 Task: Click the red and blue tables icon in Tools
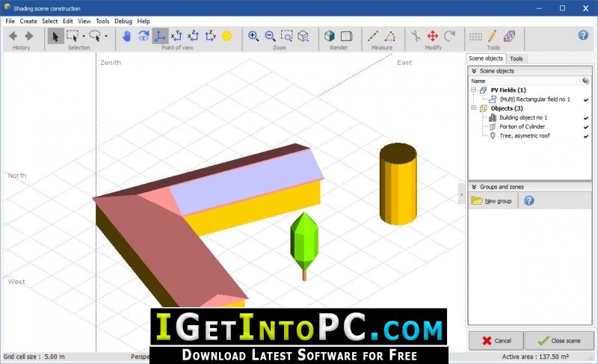click(510, 36)
